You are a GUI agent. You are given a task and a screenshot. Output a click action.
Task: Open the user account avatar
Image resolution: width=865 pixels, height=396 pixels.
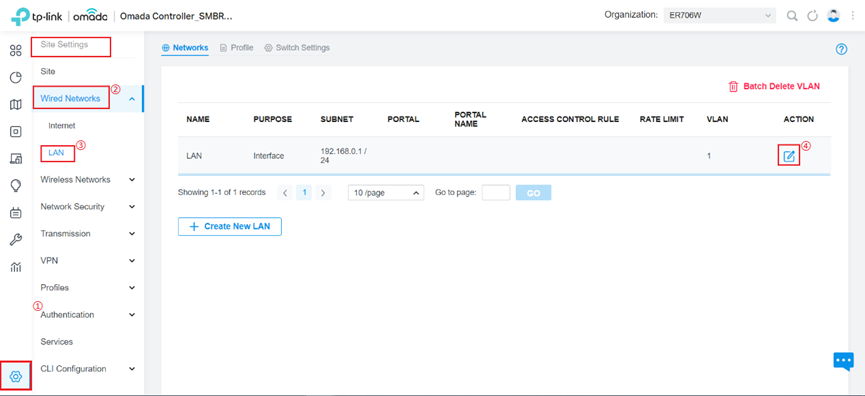pyautogui.click(x=833, y=15)
